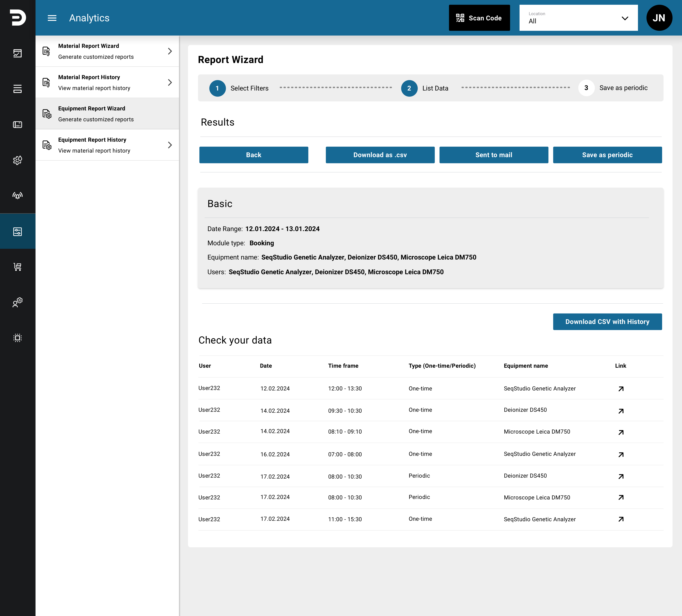Open the shopping cart icon in the sidebar
Screen dimensions: 682x616
(18, 267)
